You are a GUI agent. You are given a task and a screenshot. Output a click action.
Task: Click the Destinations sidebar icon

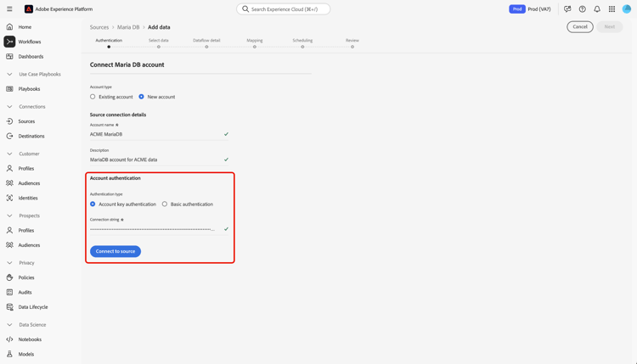9,136
